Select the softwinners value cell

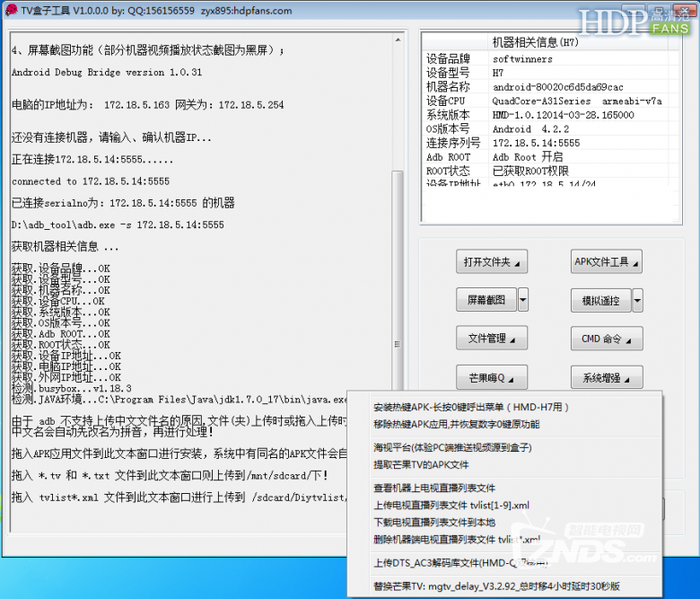coord(522,59)
